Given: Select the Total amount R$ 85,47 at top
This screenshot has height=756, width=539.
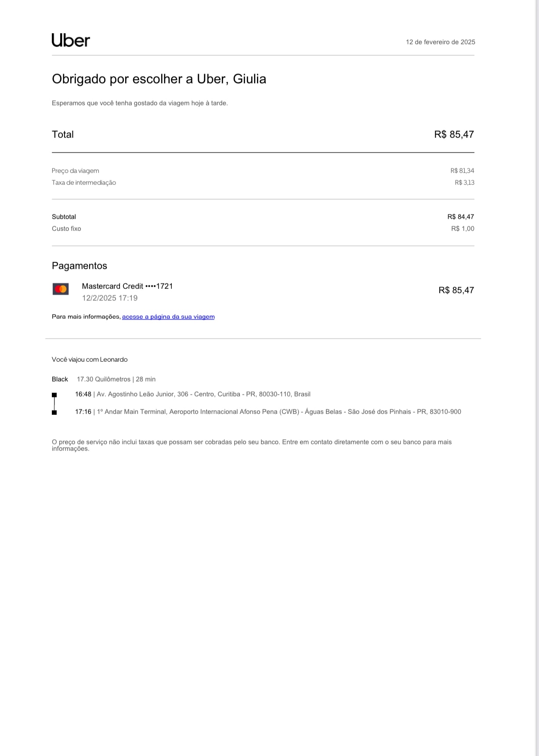Looking at the screenshot, I should click(454, 134).
